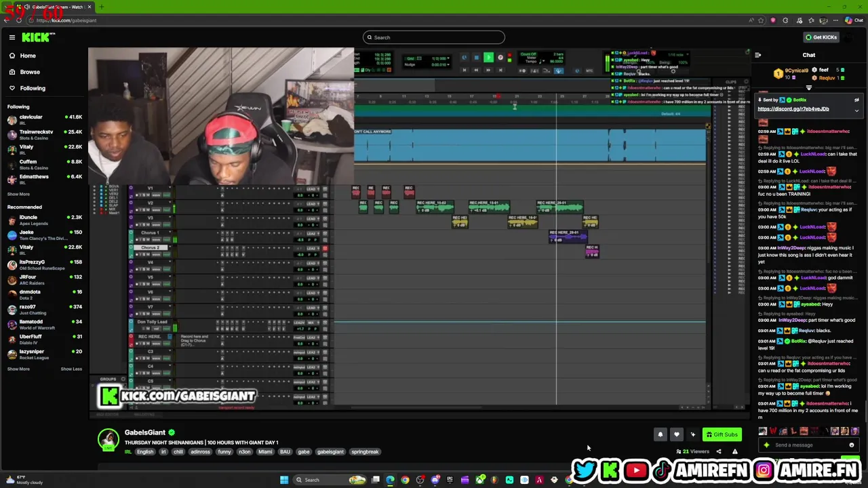Screen dimensions: 868x488
Task: Collapse chat panel with arrow icon
Action: [757, 56]
